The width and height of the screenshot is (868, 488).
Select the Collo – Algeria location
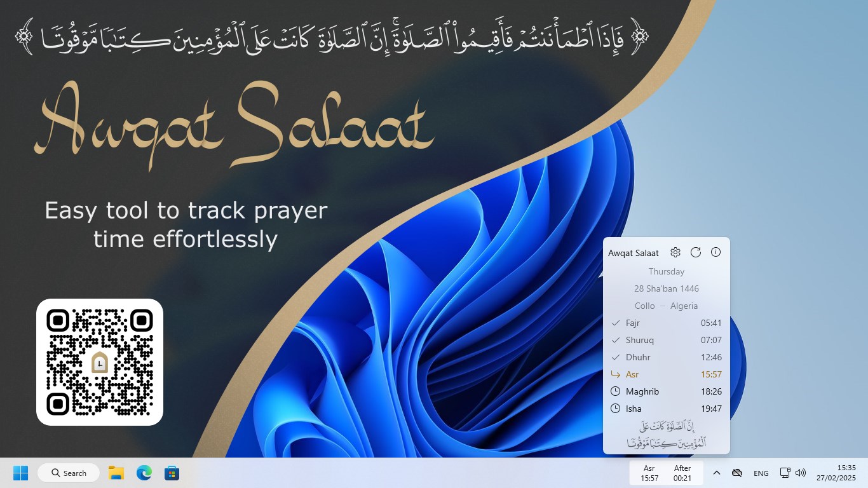click(x=666, y=306)
